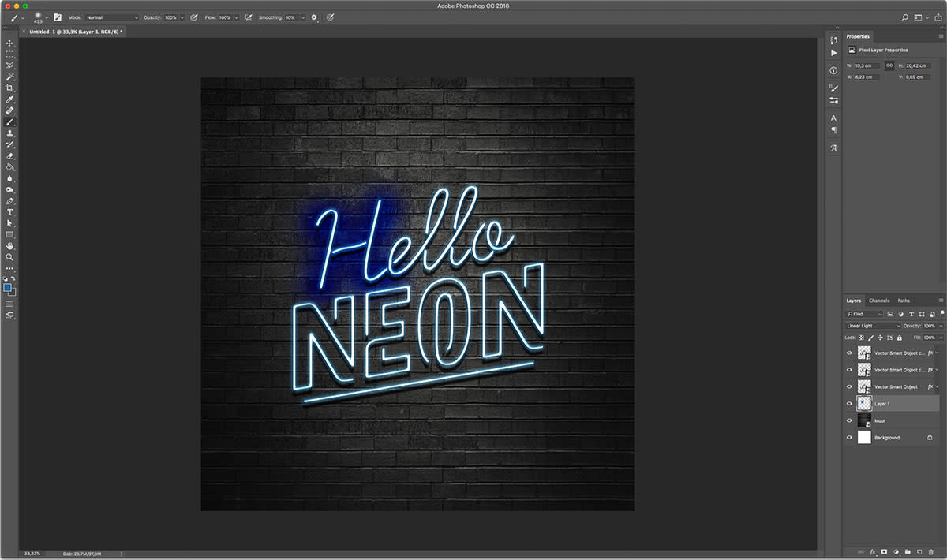The height and width of the screenshot is (560, 947).
Task: Switch to the Channels tab
Action: tap(878, 301)
